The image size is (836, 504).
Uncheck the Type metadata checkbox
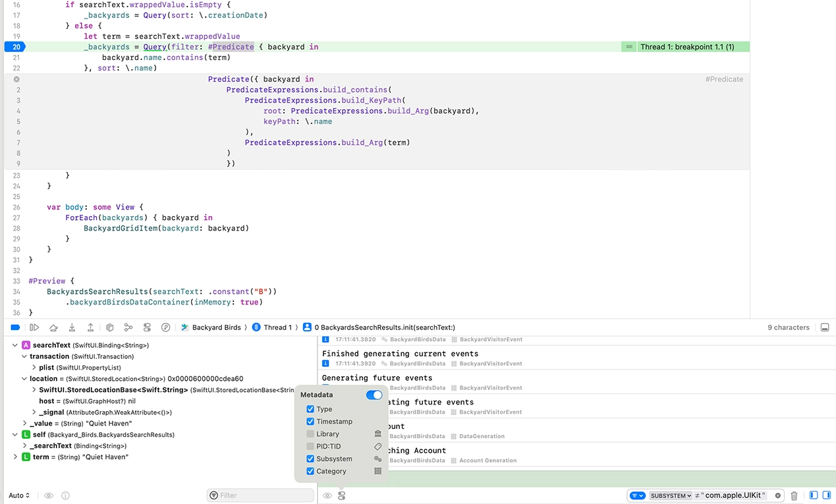coord(310,409)
